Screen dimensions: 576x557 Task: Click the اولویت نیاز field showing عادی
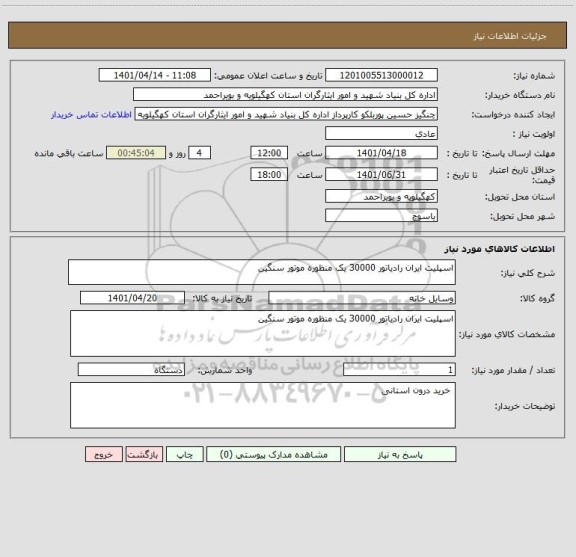tap(381, 133)
